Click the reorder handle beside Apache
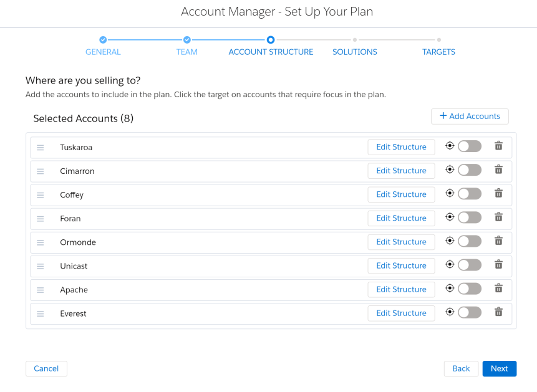Image resolution: width=537 pixels, height=392 pixels. click(41, 290)
